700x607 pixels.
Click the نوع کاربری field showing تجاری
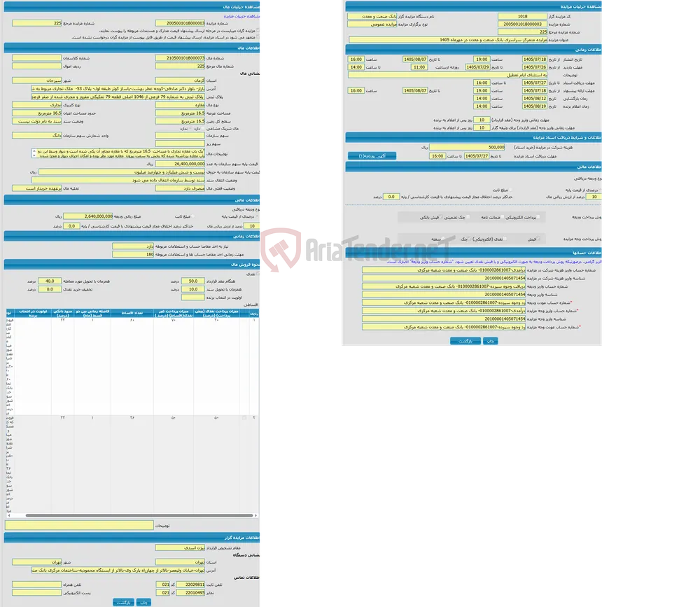pyautogui.click(x=36, y=105)
